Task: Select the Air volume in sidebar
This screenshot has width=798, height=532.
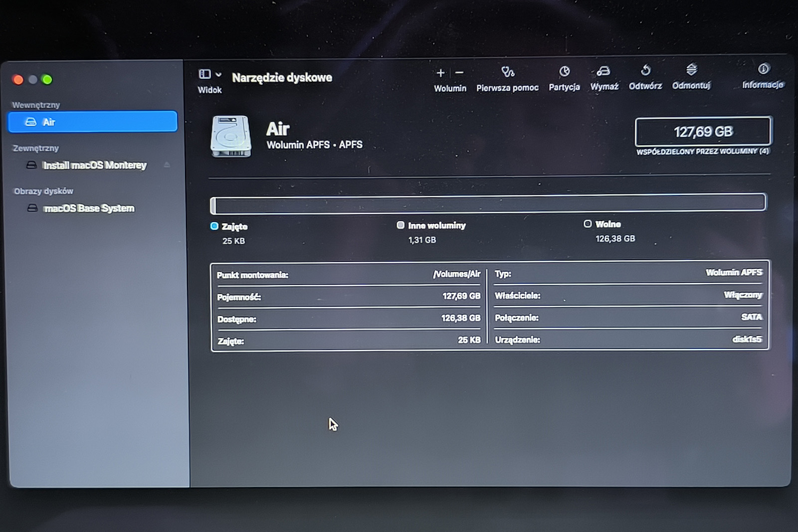Action: point(93,122)
